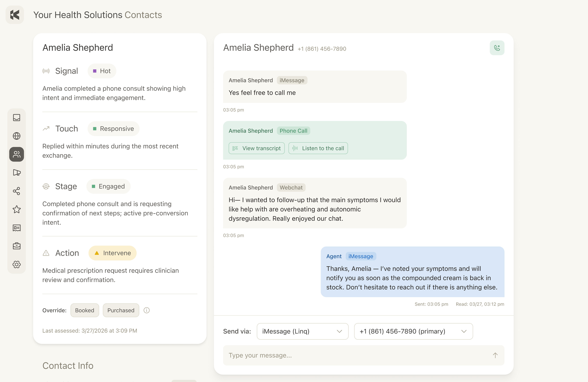Viewport: 588px width, 382px height.
Task: Open the settings gear in sidebar
Action: [x=16, y=264]
